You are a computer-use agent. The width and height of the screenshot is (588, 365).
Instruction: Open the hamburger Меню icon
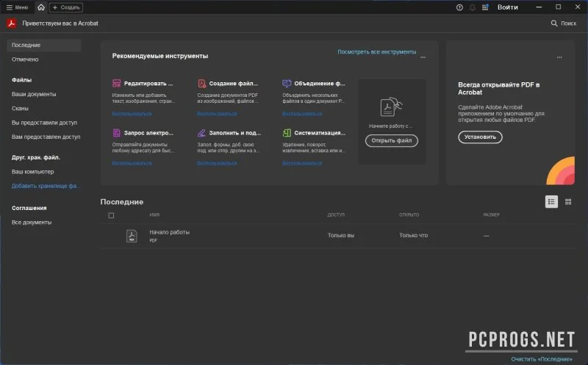(10, 7)
